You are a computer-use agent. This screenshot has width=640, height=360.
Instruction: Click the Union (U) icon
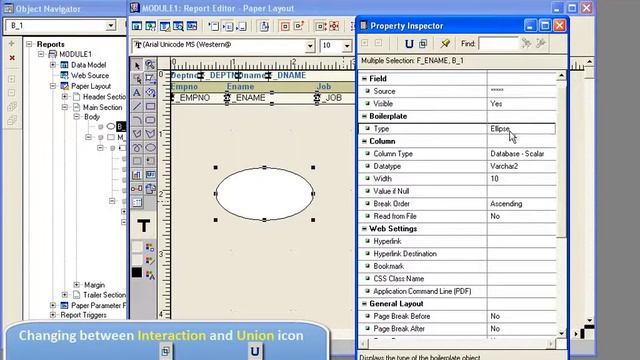point(409,44)
